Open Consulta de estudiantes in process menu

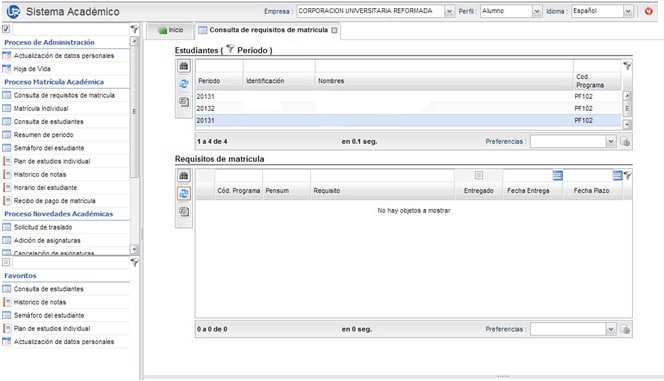(49, 122)
